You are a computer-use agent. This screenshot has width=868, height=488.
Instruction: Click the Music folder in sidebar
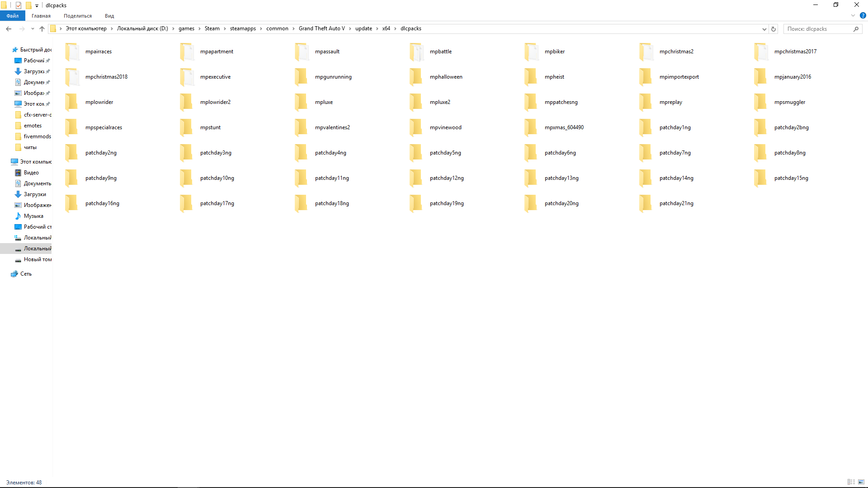(x=33, y=216)
